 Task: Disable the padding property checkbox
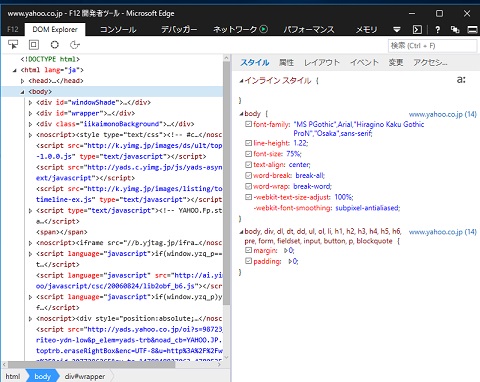[248, 261]
